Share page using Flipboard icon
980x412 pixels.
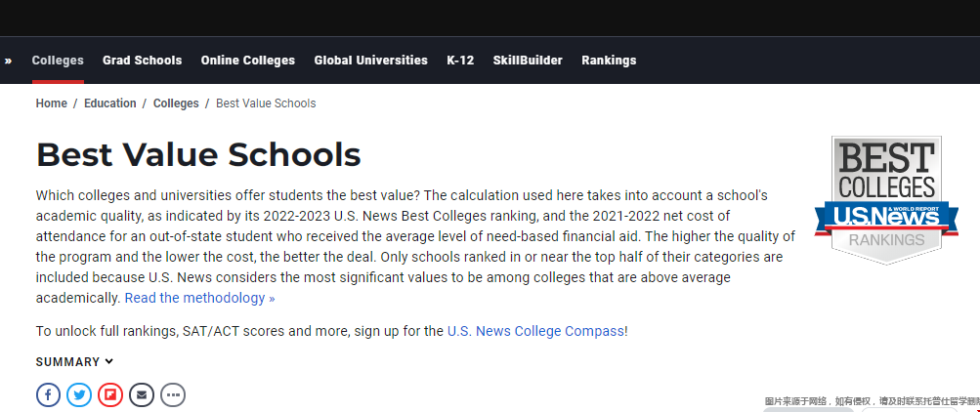pos(110,395)
